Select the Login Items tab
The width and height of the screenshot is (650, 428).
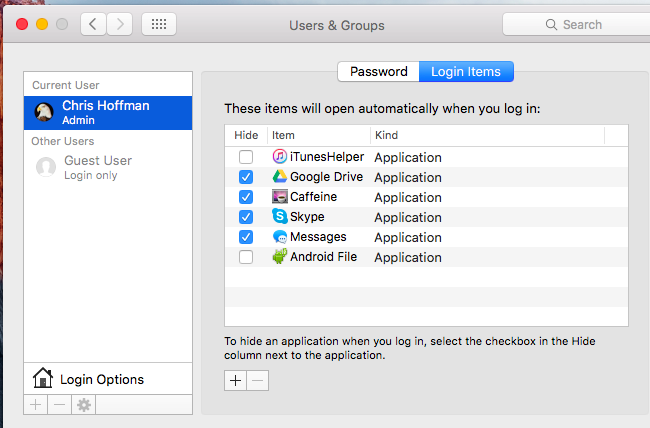(x=466, y=71)
